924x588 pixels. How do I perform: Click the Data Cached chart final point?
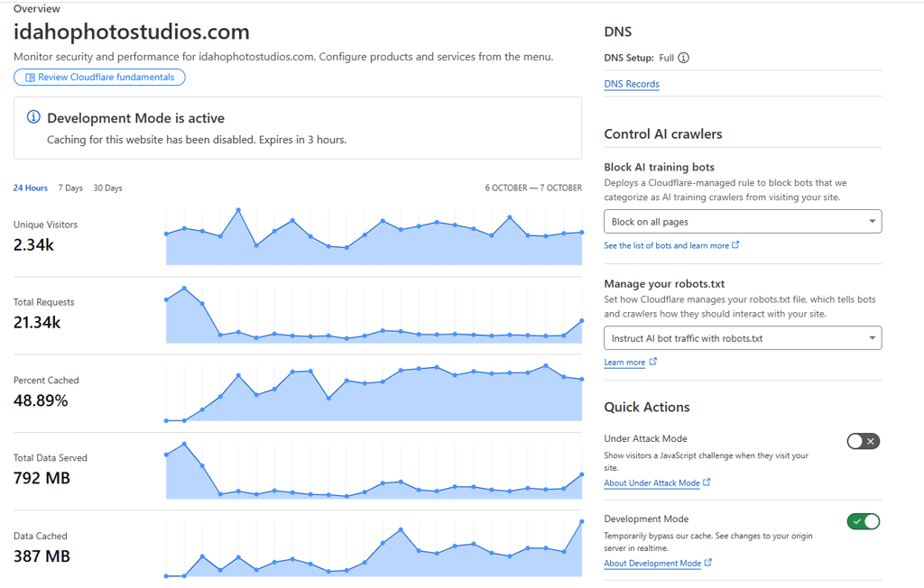[x=582, y=521]
